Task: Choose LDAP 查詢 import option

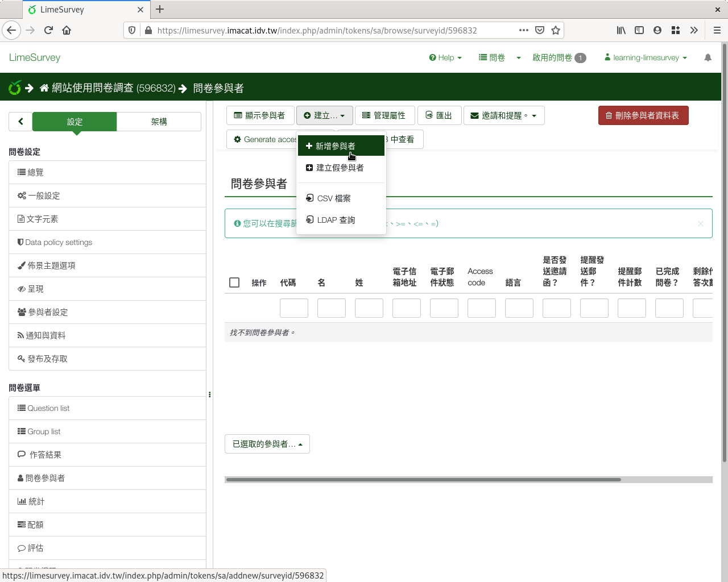Action: tap(341, 220)
